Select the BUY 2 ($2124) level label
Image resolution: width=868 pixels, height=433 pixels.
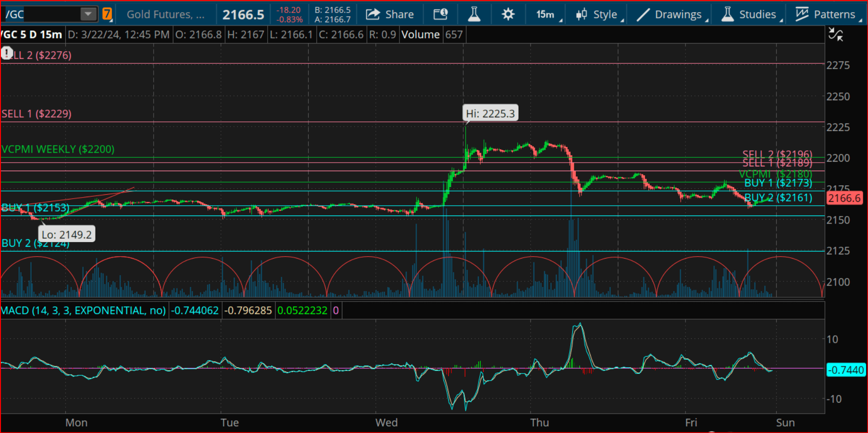coord(35,243)
